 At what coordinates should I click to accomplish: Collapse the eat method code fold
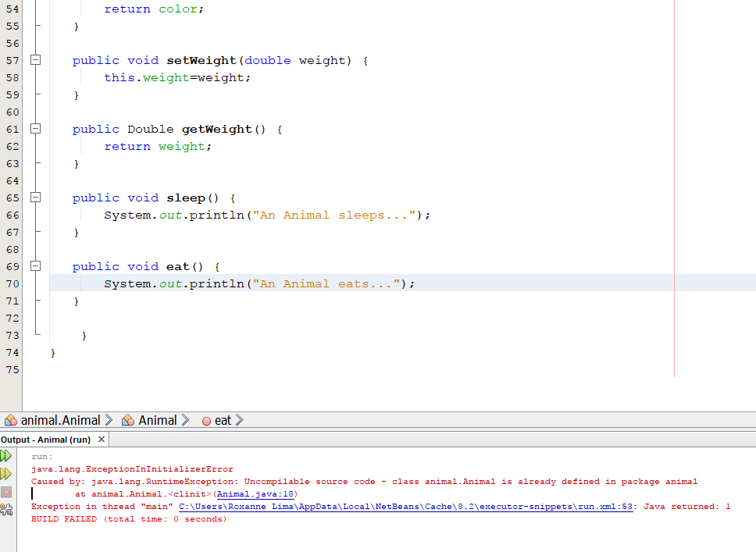coord(34,266)
